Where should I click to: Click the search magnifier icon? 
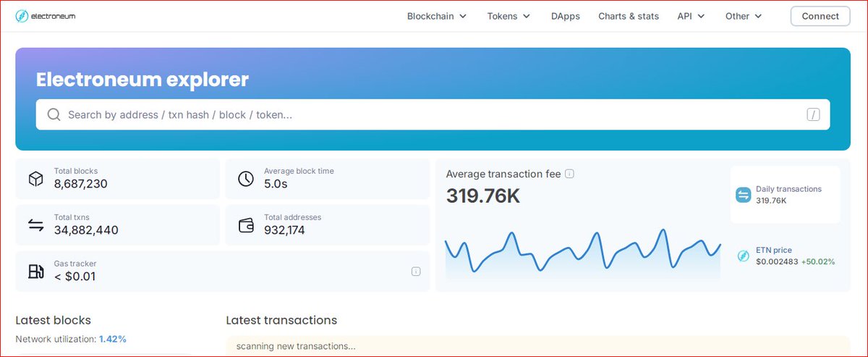[x=54, y=114]
